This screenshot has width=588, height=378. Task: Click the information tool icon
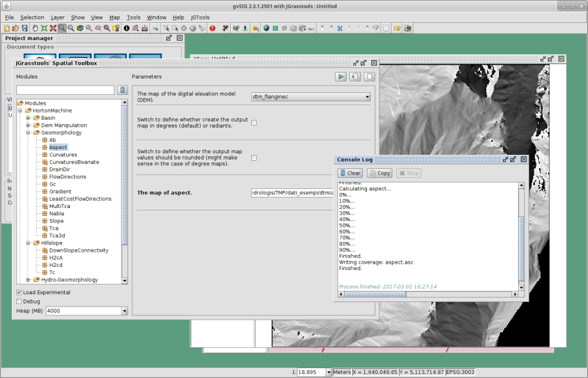126,28
